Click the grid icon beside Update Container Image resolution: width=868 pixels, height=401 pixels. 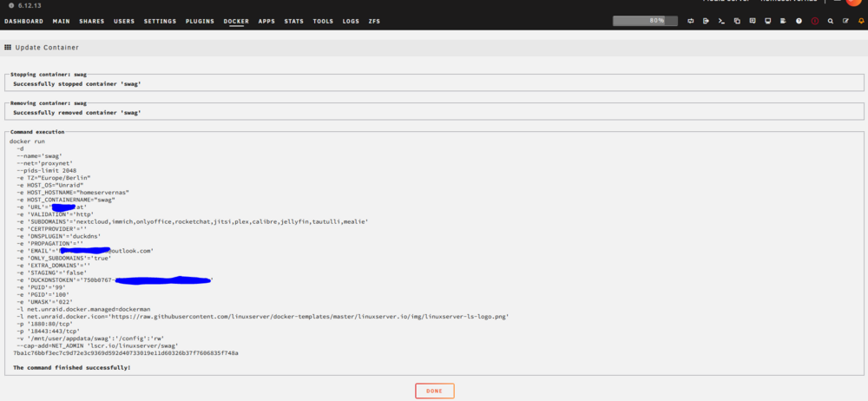pyautogui.click(x=8, y=47)
